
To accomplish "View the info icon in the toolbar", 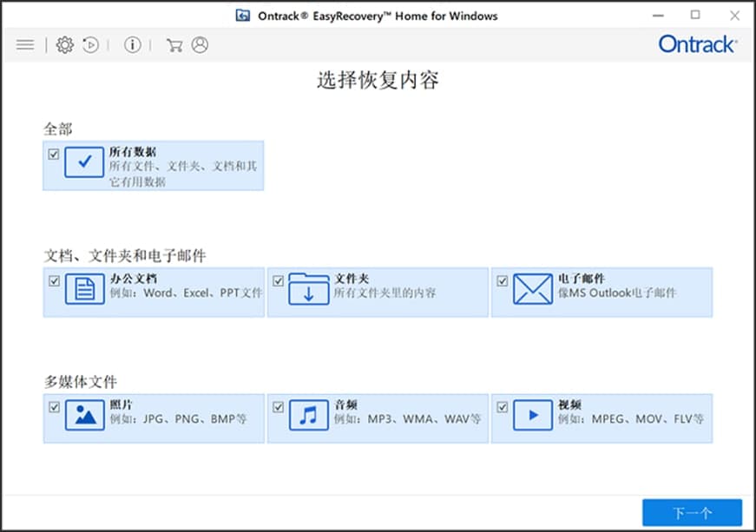I will 132,45.
